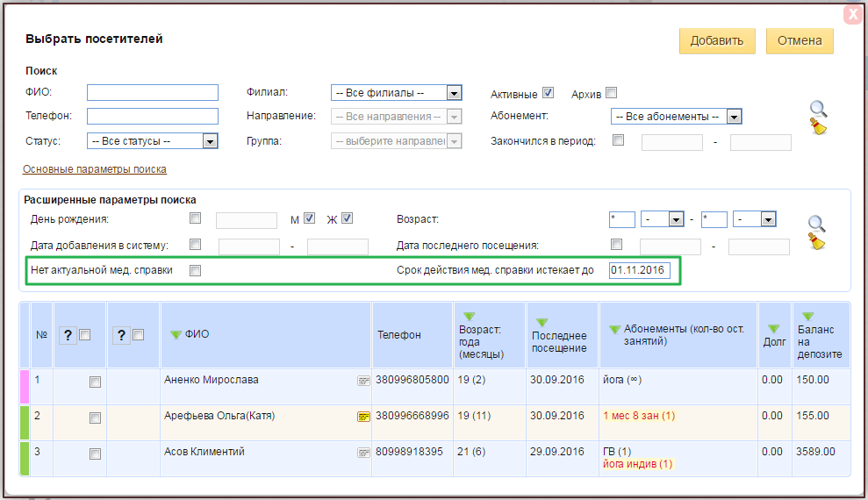
Task: Sort by ФИО using the green arrow
Action: tap(176, 334)
